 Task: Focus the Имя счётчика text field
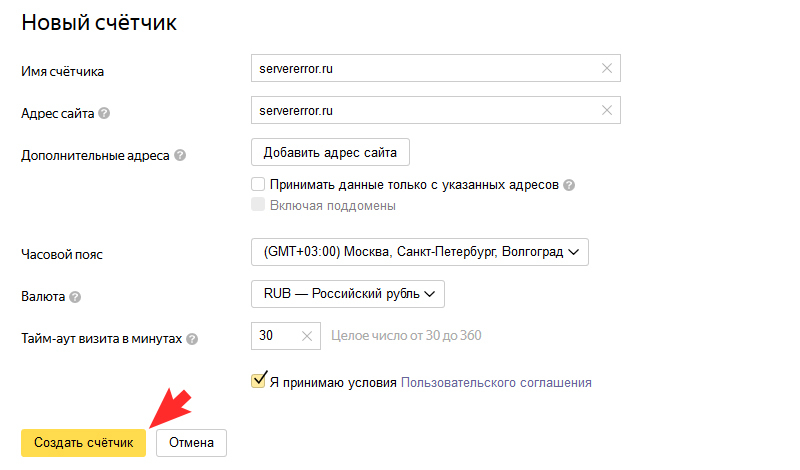(436, 68)
